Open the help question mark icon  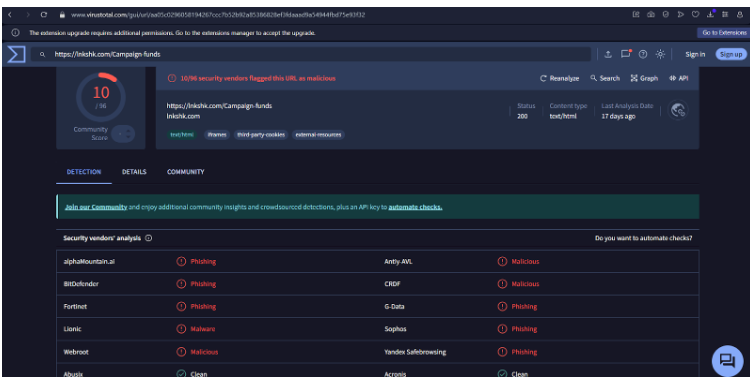point(643,55)
